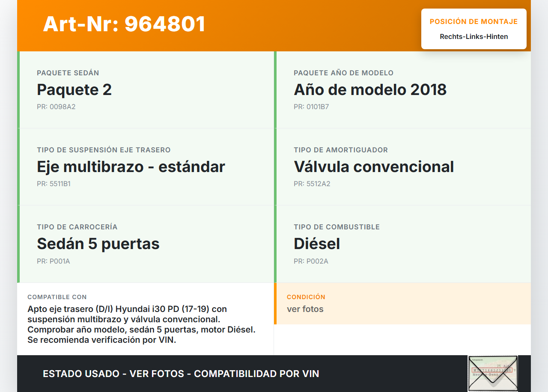Click the Paquete Sedán label
Viewport: 548px width, 392px height.
tap(68, 73)
